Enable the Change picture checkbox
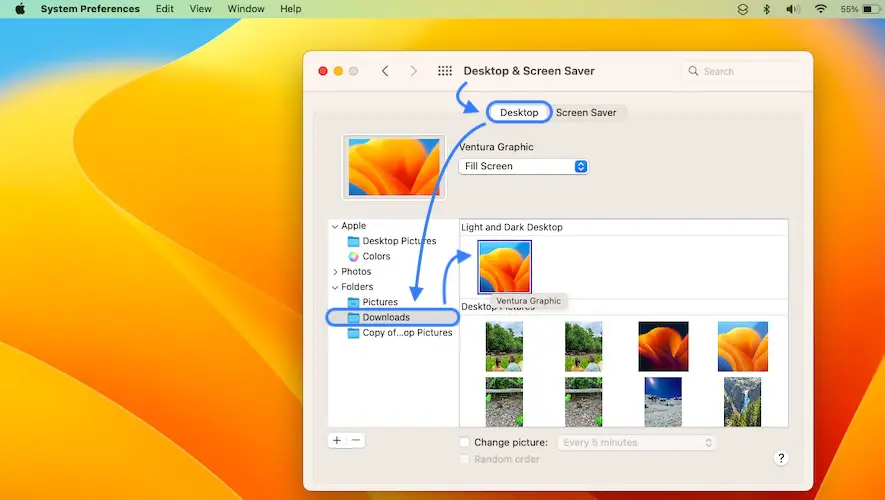885x500 pixels. [x=464, y=442]
